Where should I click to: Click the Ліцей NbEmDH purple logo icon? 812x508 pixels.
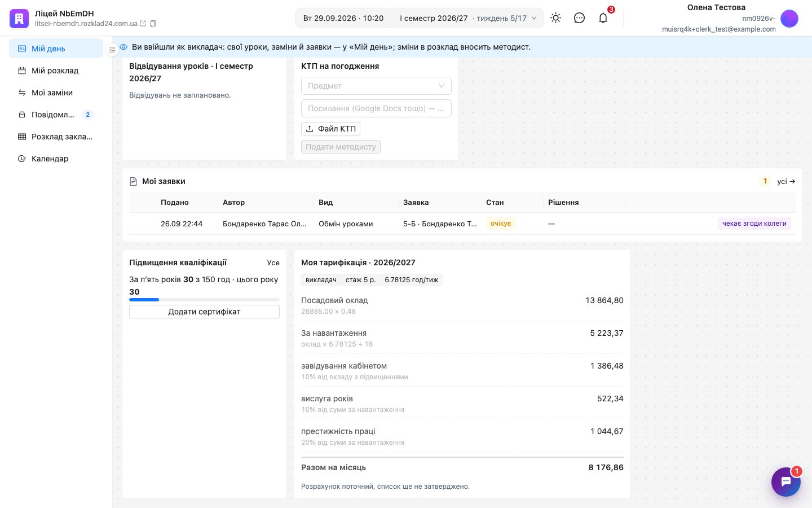pos(19,19)
